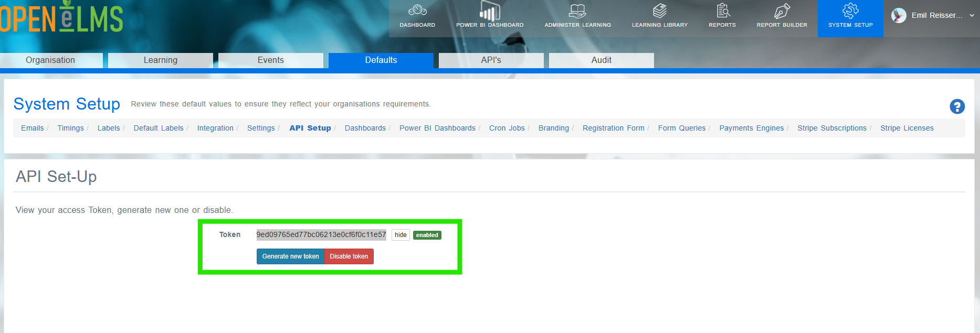The height and width of the screenshot is (333, 980).
Task: Select the API Setup link
Action: [x=310, y=128]
